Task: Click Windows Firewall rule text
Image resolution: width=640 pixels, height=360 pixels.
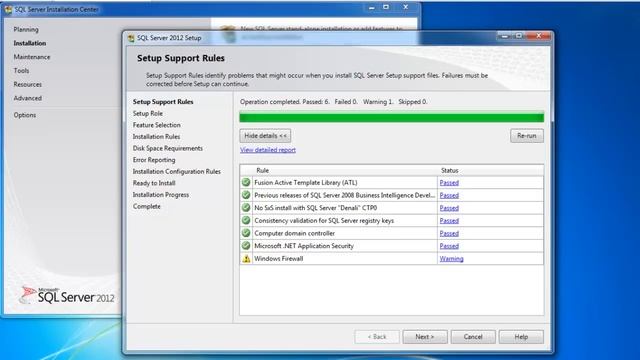Action: click(x=279, y=258)
